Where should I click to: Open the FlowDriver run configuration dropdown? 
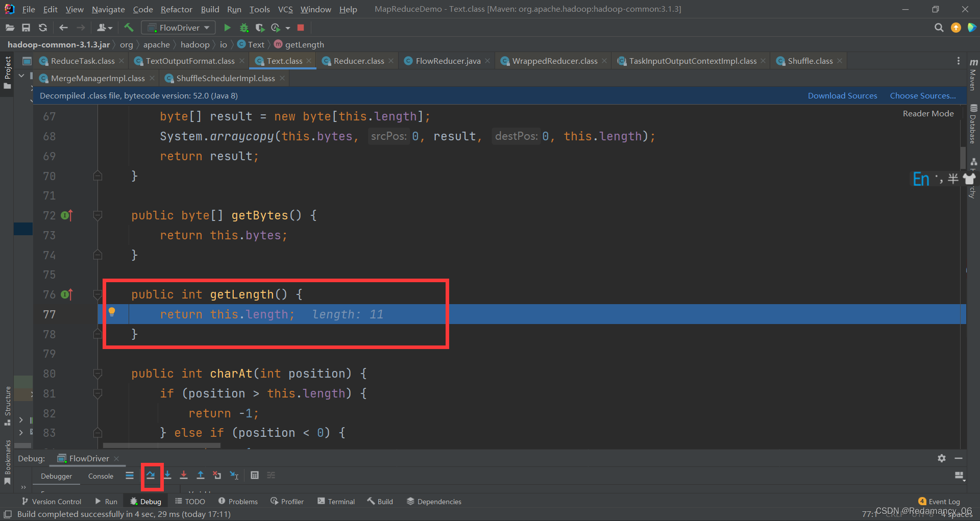click(x=178, y=28)
